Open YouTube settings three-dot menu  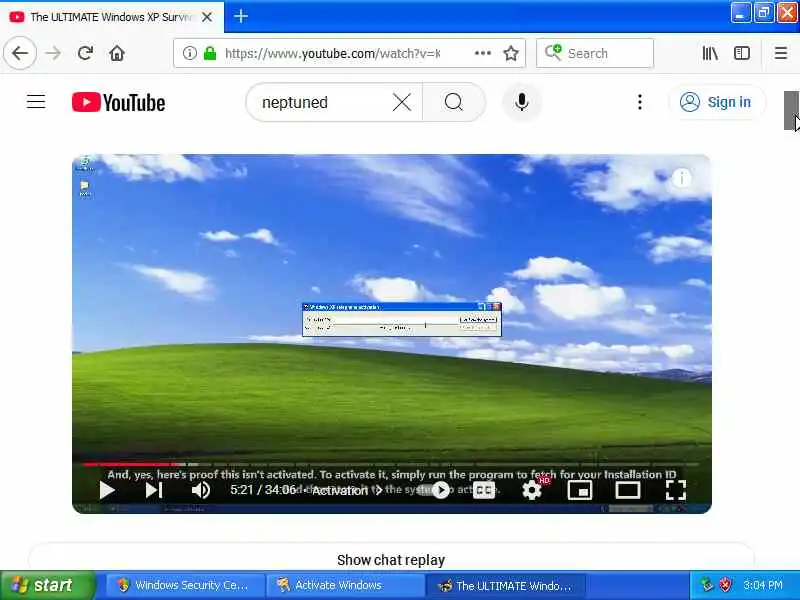click(639, 102)
